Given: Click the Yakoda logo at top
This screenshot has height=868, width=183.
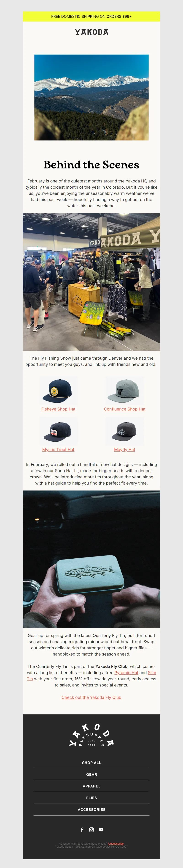Looking at the screenshot, I should [91, 32].
